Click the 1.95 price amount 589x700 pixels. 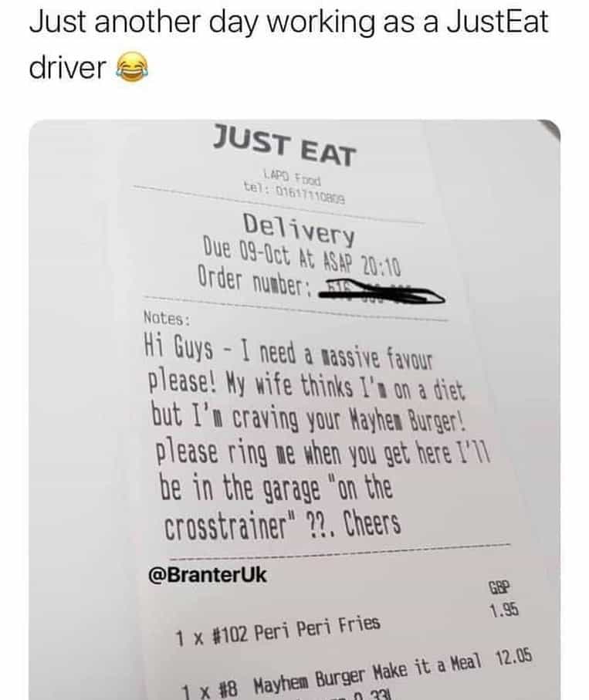[504, 610]
